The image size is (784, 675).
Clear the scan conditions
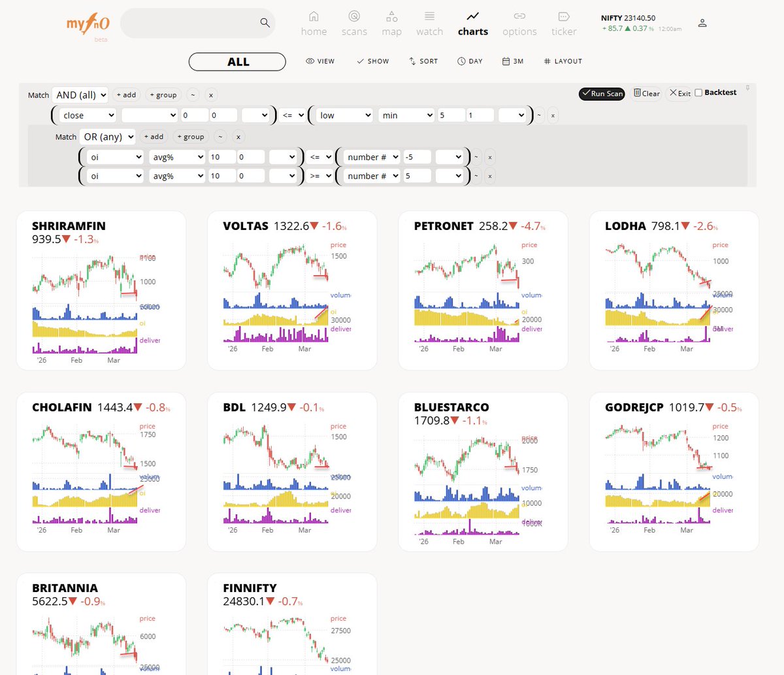point(646,93)
